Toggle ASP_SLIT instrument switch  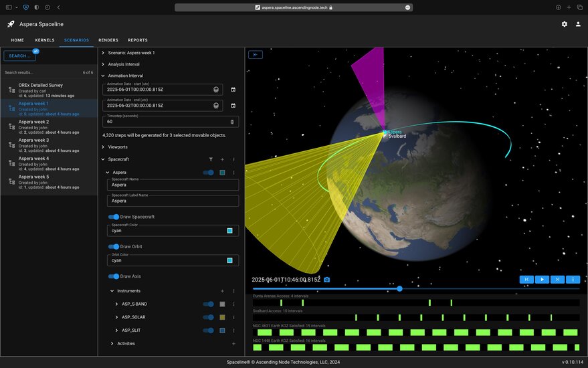click(x=208, y=331)
